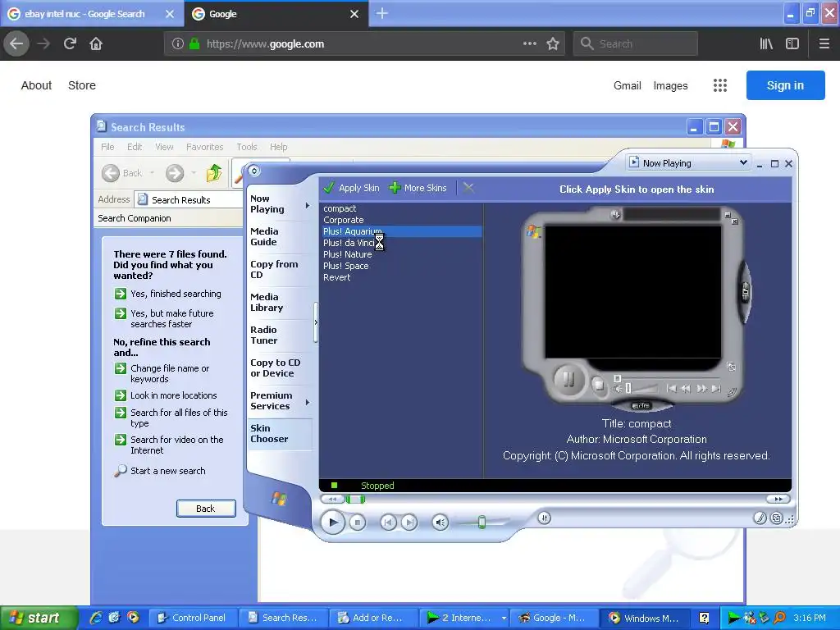Skip to next track in Media Player
The image size is (840, 630).
point(409,522)
